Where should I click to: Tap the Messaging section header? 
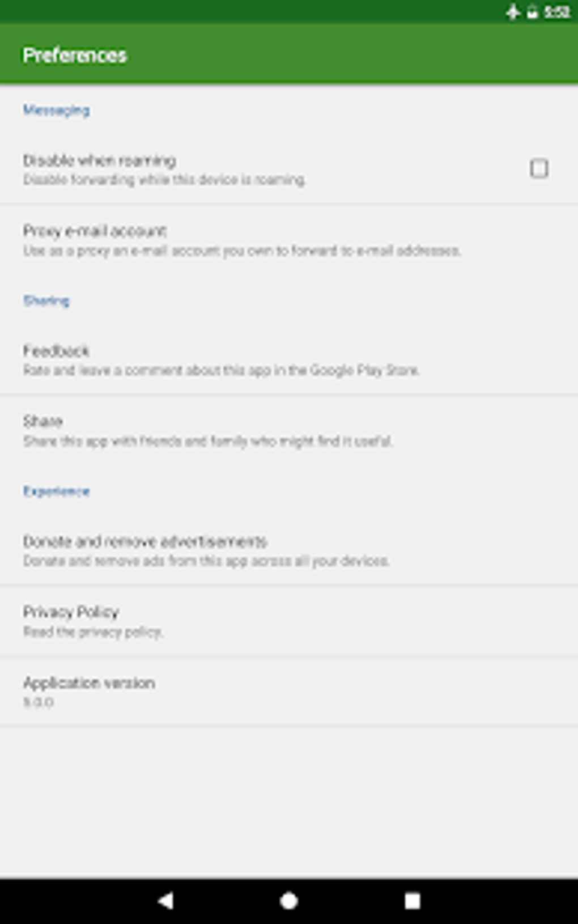[x=56, y=110]
